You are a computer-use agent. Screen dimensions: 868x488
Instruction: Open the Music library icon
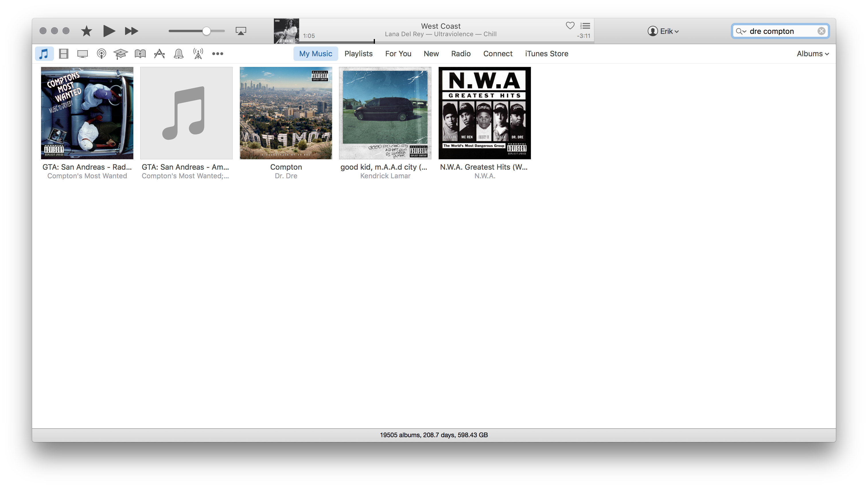tap(44, 54)
